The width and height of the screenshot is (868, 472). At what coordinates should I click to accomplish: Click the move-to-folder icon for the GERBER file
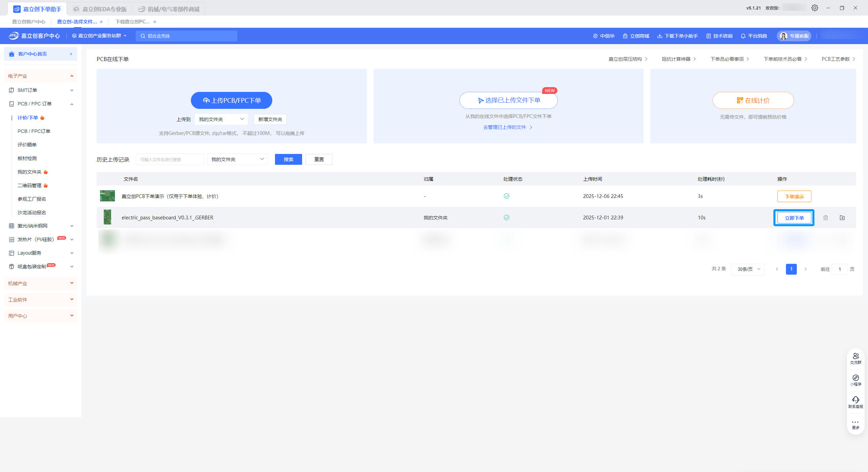pos(842,218)
